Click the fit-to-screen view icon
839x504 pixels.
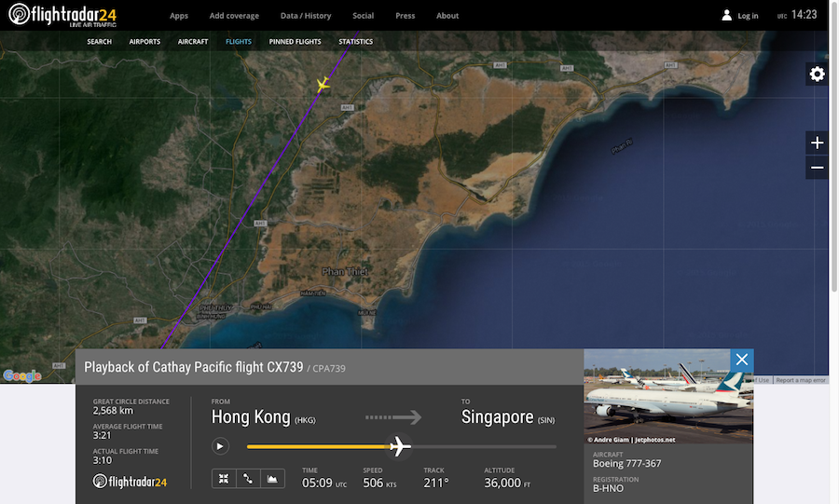click(x=224, y=478)
